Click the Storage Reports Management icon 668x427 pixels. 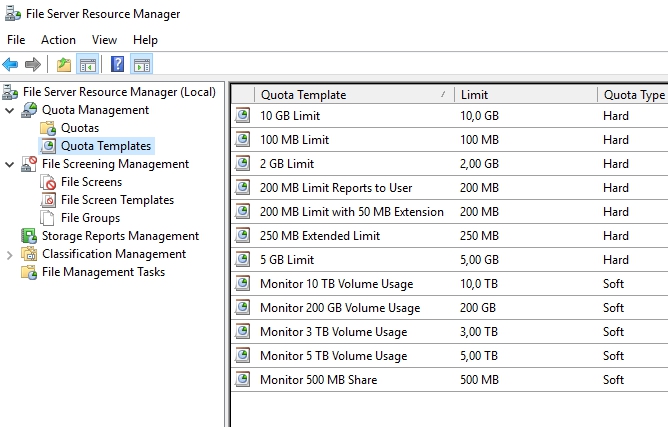click(x=29, y=236)
